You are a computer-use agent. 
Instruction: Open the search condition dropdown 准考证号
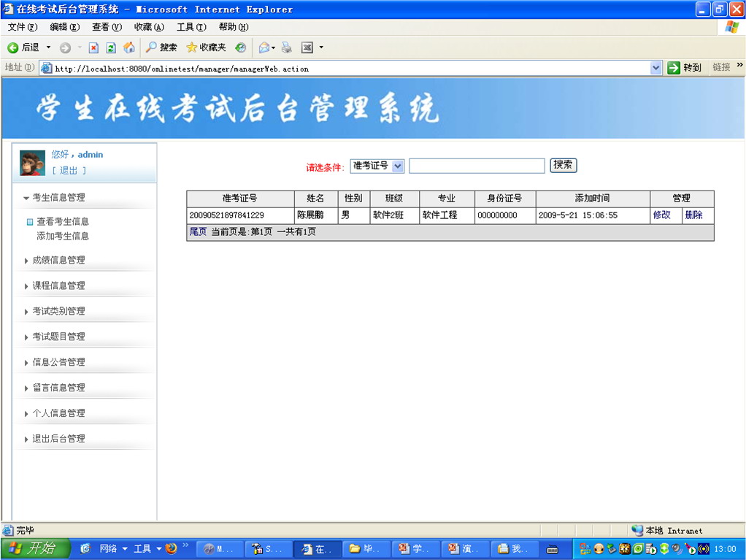pos(377,166)
